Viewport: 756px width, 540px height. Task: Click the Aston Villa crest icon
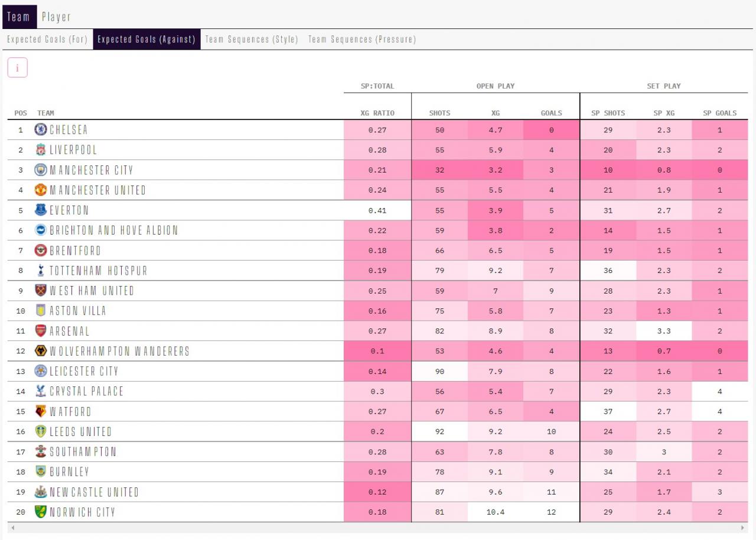(x=41, y=310)
